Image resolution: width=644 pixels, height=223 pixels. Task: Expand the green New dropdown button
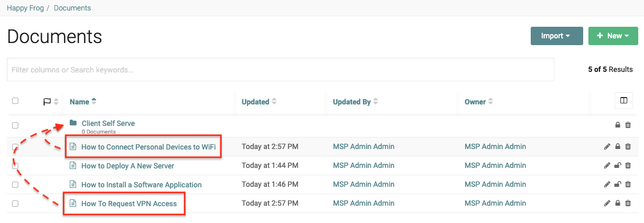click(613, 36)
